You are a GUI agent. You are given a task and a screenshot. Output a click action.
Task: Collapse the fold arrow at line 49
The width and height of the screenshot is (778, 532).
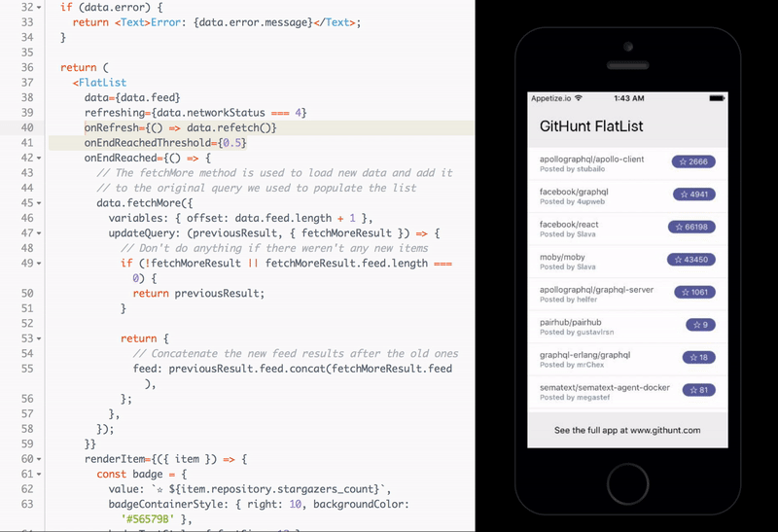39,264
